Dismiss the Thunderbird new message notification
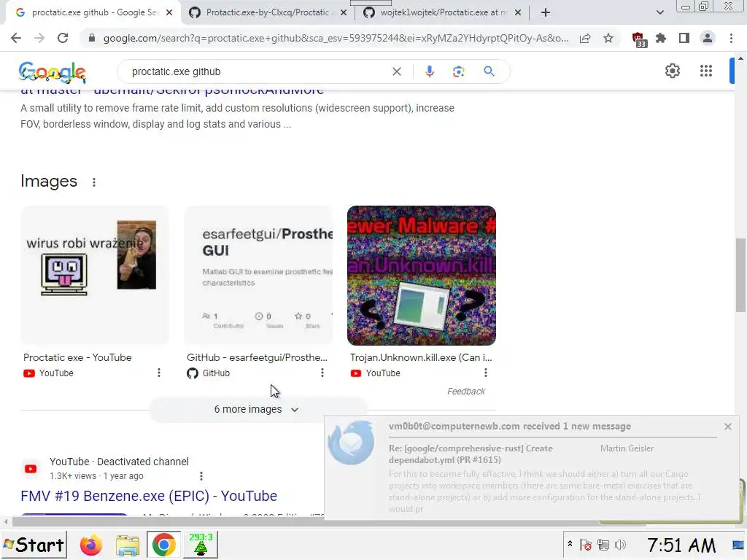The width and height of the screenshot is (747, 560). point(727,427)
